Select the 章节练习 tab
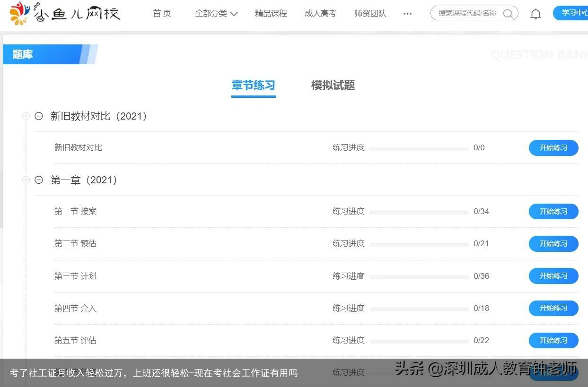Screen dimensions: 588x387 click(254, 86)
